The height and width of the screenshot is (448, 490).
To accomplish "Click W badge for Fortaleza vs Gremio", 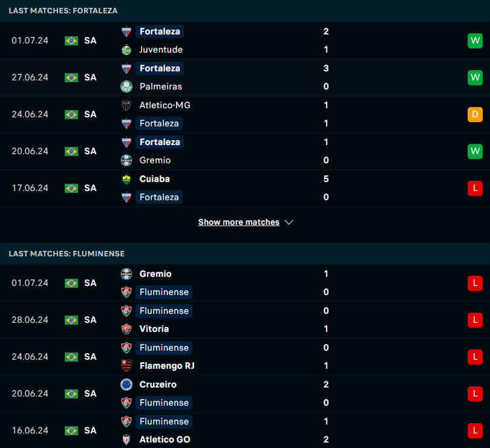I will [475, 151].
